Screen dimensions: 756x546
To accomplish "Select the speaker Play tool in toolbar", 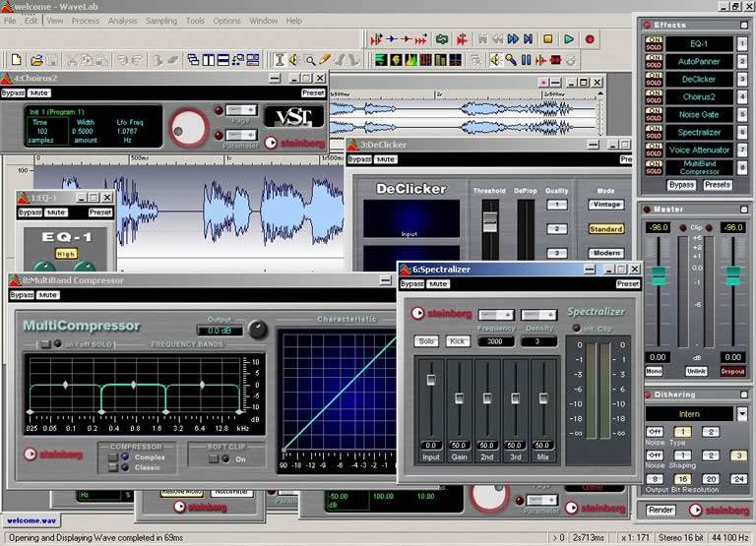I will click(294, 60).
